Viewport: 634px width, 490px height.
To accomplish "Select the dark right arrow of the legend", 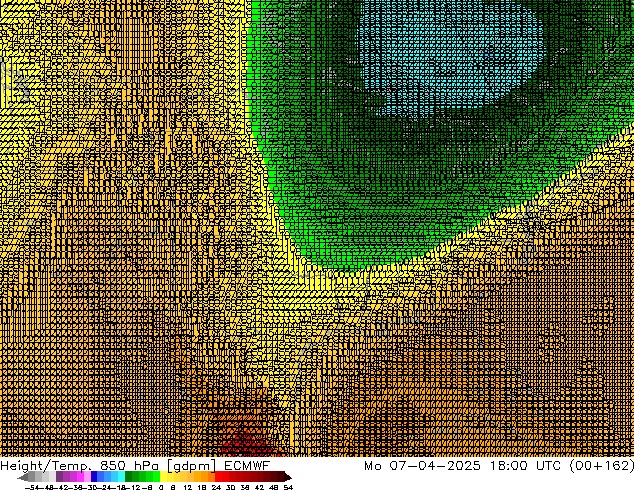I will point(288,477).
